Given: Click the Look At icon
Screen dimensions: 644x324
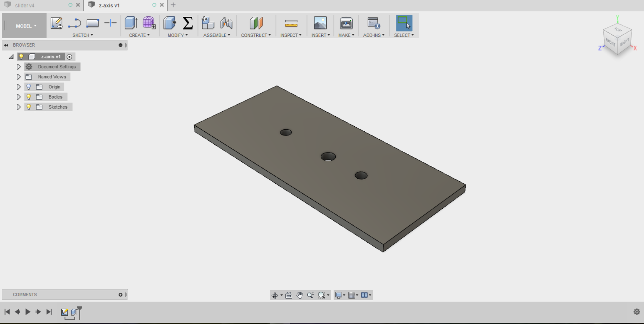Looking at the screenshot, I should [289, 295].
